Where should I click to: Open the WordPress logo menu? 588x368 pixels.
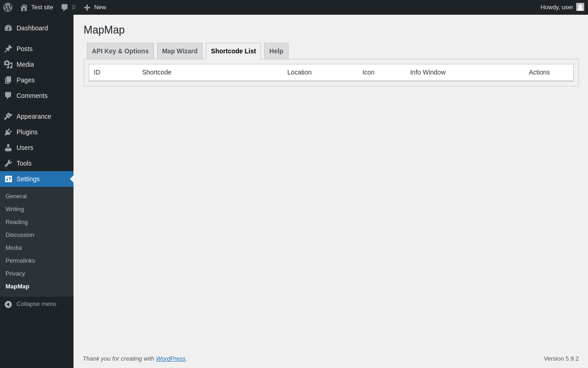pos(8,7)
